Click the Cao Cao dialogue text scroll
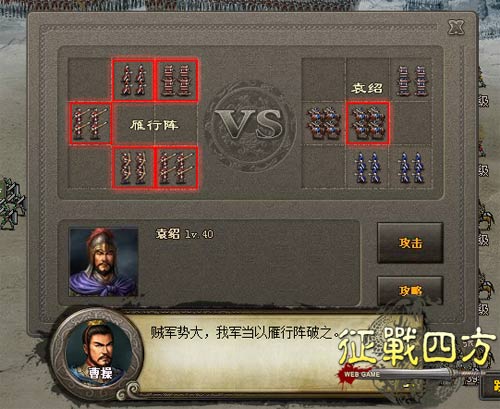This screenshot has height=409, width=500. (245, 333)
